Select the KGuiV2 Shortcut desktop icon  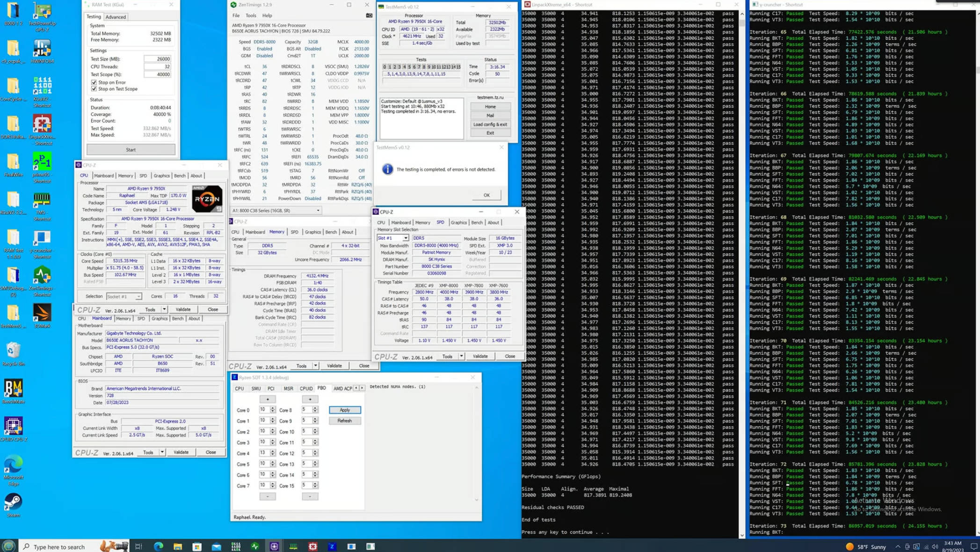click(42, 91)
